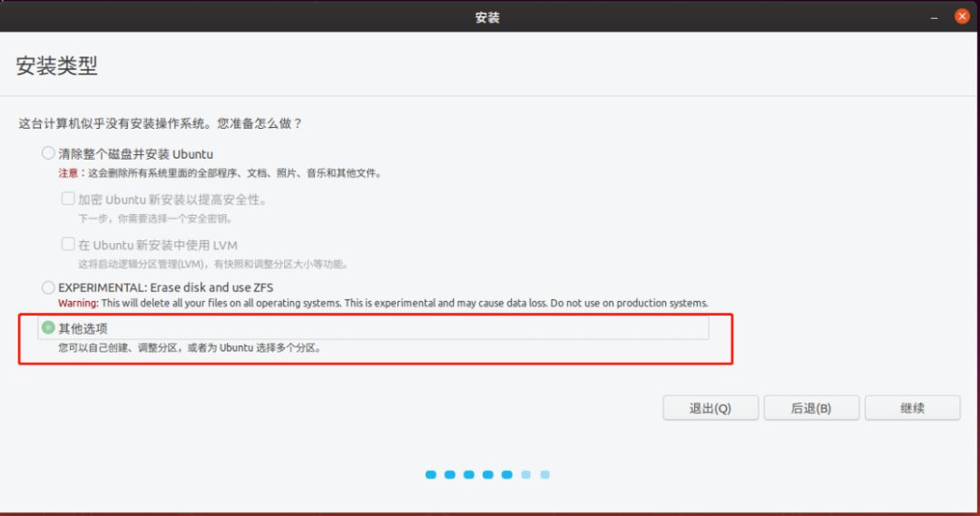
Task: Click the description 您可以自己创建、调整分区
Action: coord(191,347)
